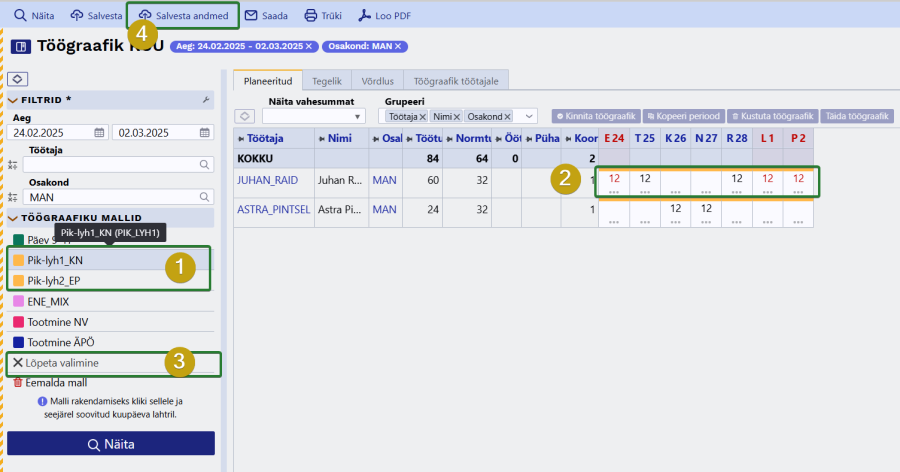This screenshot has width=900, height=472.
Task: Select the Pik-lyh1_KN template
Action: coord(109,260)
